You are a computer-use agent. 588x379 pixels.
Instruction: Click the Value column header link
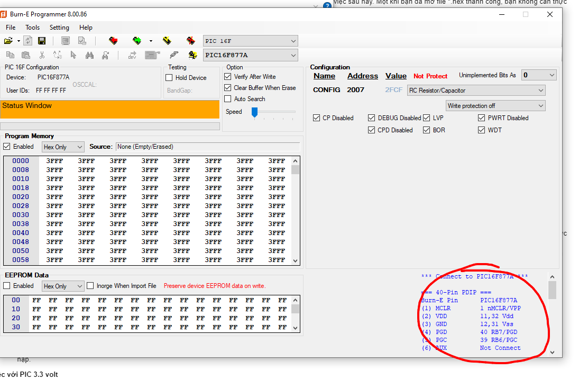(396, 76)
